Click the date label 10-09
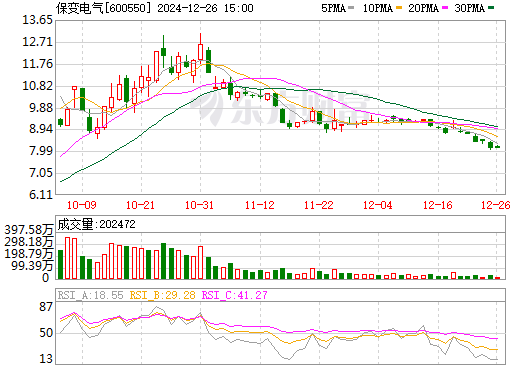 (82, 205)
